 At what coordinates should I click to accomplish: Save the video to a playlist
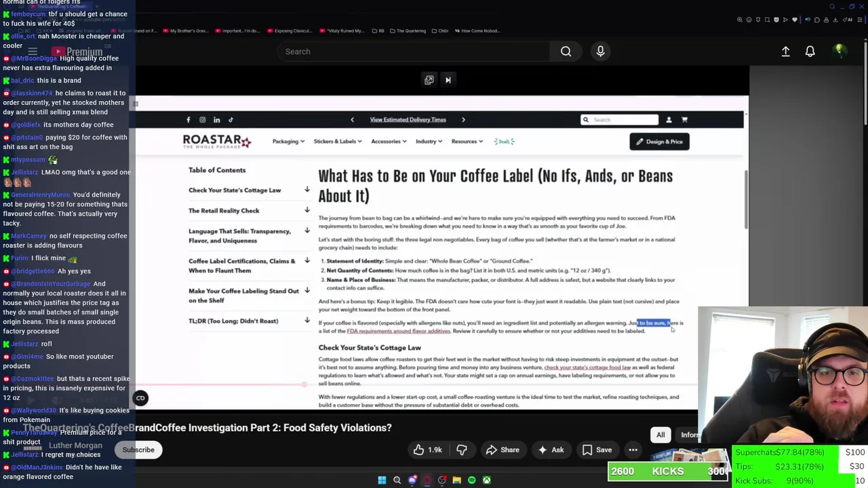597,450
